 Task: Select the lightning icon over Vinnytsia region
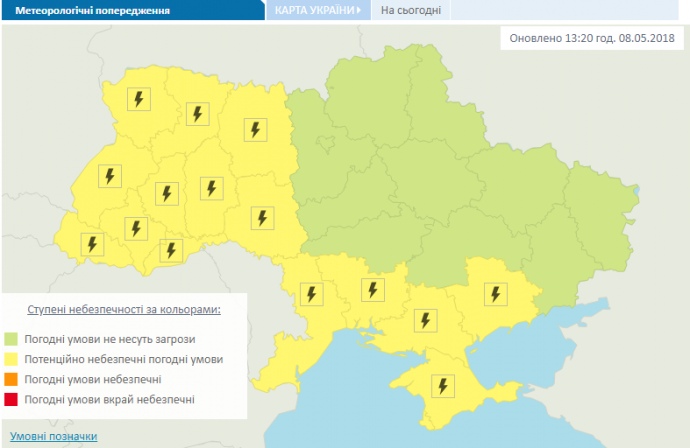click(262, 217)
